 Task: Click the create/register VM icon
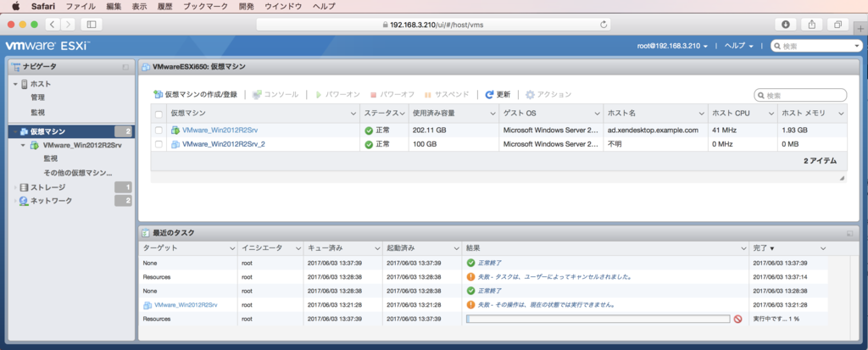tap(159, 95)
